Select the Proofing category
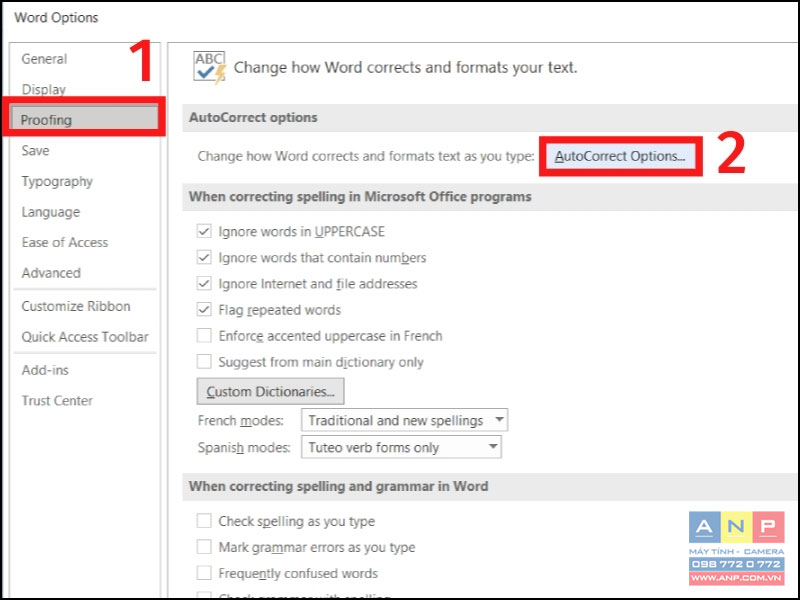Screen dimensions: 800x600 pyautogui.click(x=84, y=119)
